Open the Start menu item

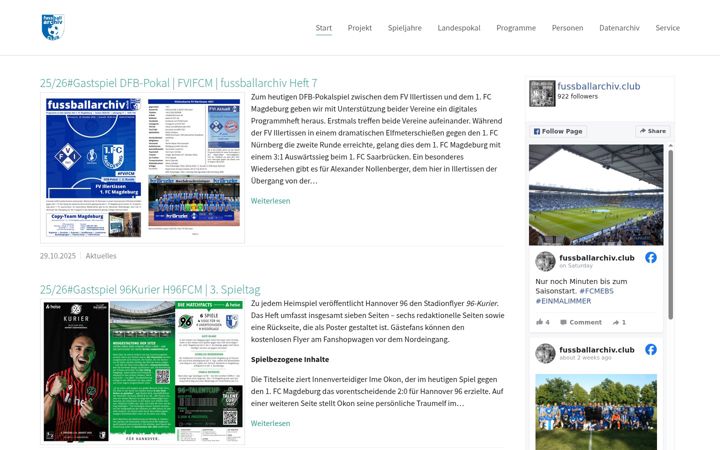click(x=324, y=28)
